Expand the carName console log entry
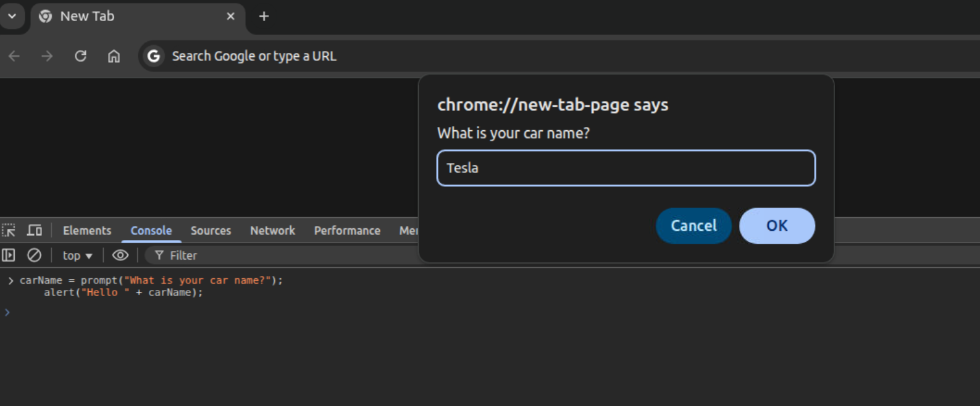 (10, 281)
